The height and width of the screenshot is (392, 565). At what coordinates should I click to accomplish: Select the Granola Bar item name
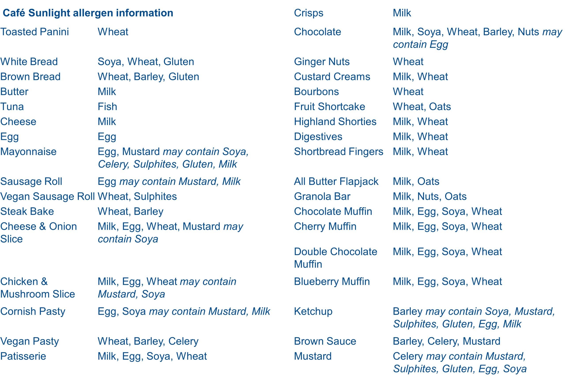click(322, 197)
